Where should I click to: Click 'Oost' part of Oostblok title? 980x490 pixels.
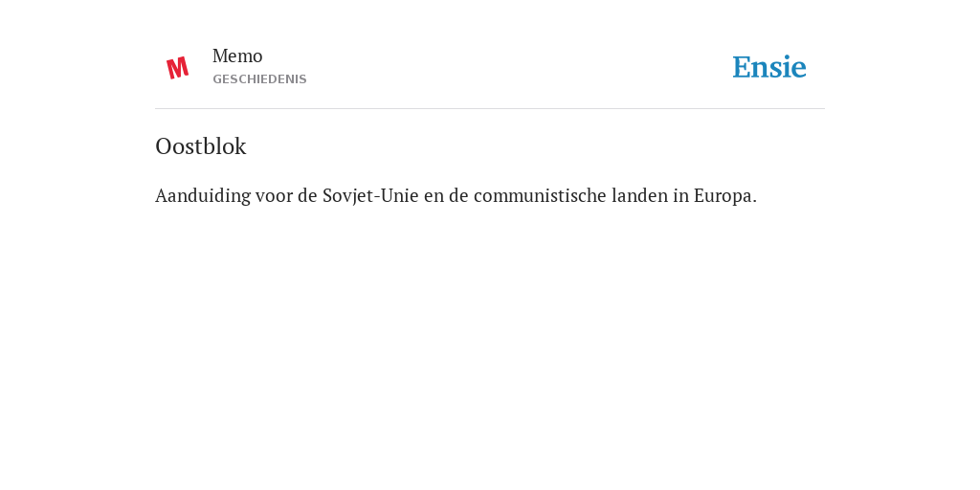tap(179, 146)
